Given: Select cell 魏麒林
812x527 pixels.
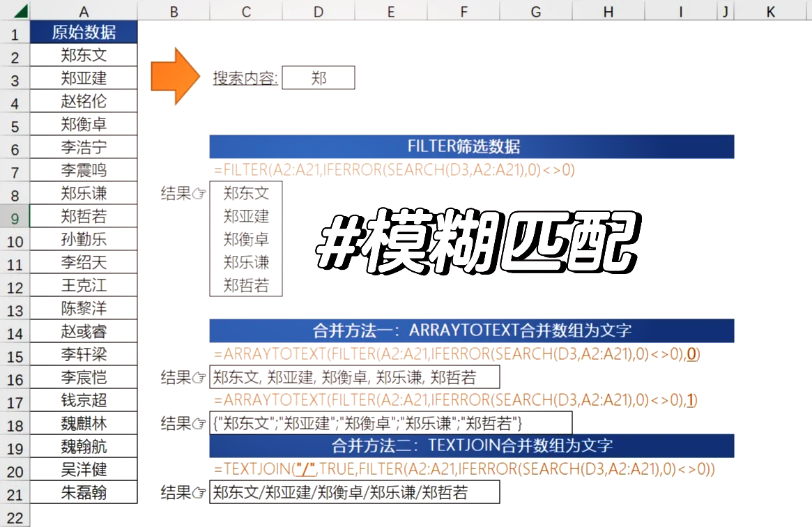Looking at the screenshot, I should [x=84, y=423].
